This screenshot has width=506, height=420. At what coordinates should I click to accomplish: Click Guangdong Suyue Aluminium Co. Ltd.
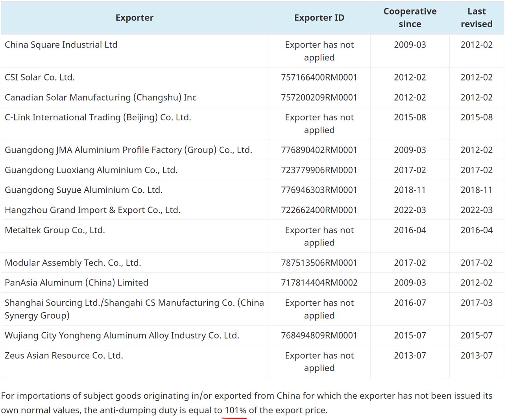(83, 190)
